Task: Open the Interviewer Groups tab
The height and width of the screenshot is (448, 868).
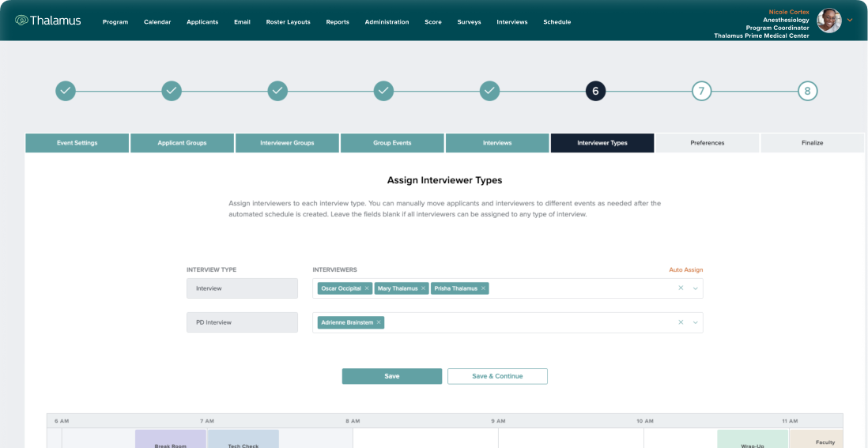Action: (x=287, y=143)
